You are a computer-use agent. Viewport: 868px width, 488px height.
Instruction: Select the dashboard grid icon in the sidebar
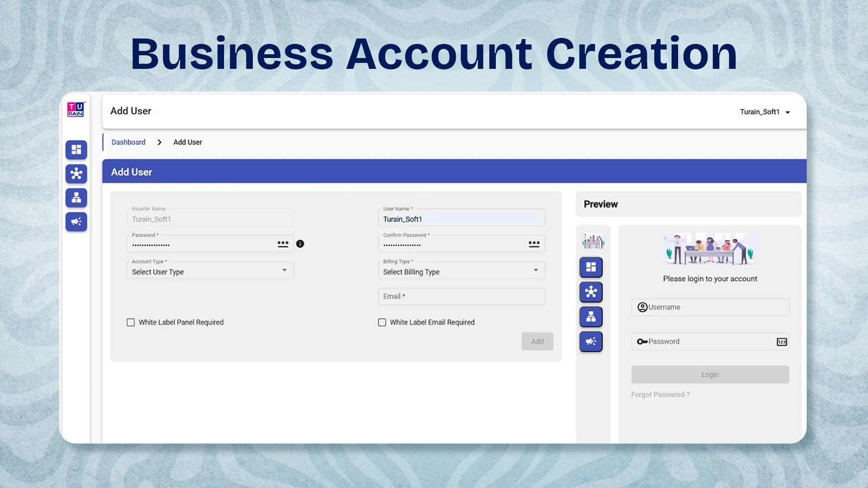click(76, 150)
